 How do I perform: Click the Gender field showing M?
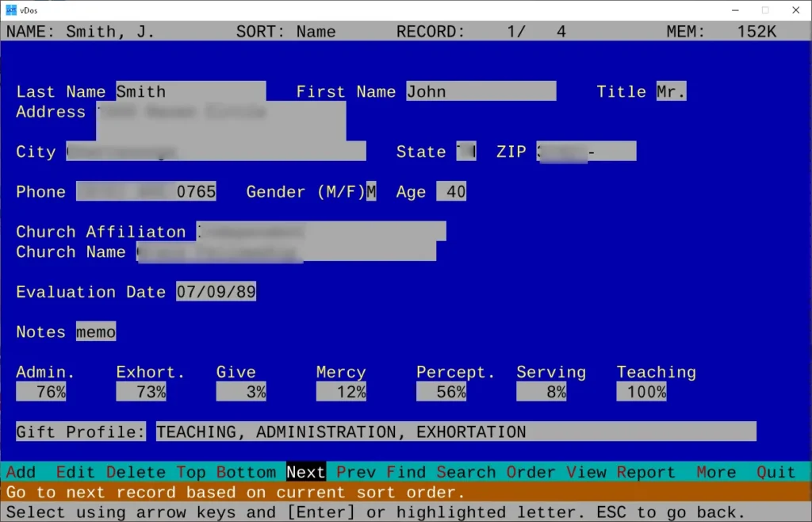(371, 192)
